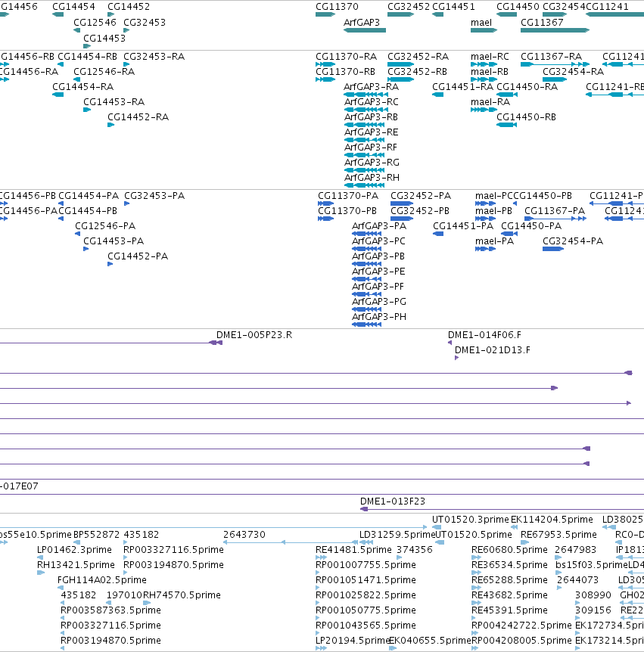Click the CG12546 gene label
Image resolution: width=644 pixels, height=652 pixels.
click(95, 23)
